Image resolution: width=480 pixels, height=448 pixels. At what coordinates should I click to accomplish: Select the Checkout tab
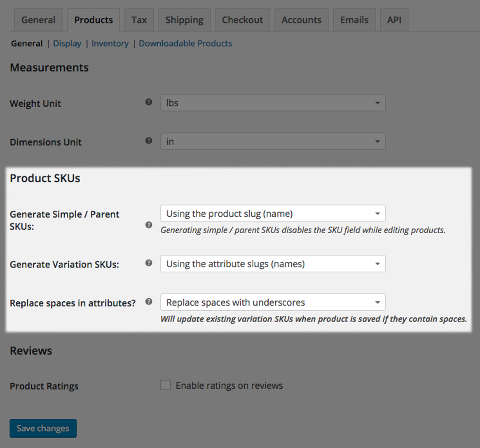[242, 20]
